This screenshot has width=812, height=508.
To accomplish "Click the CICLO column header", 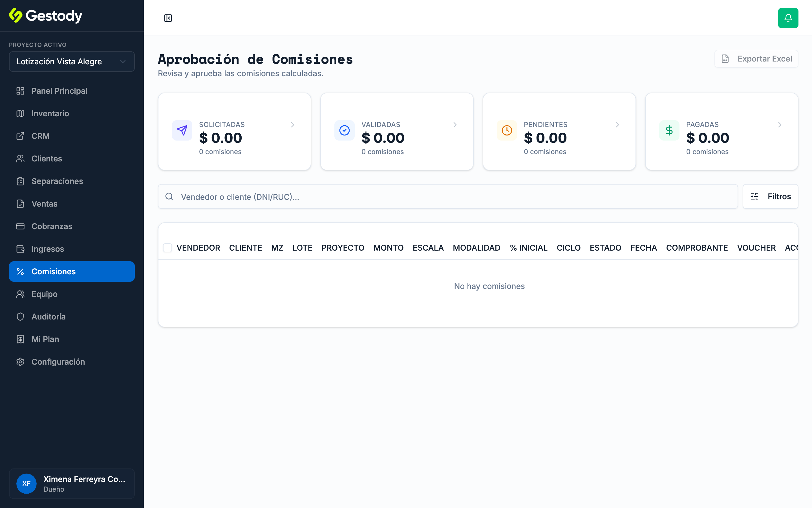I will pos(568,248).
